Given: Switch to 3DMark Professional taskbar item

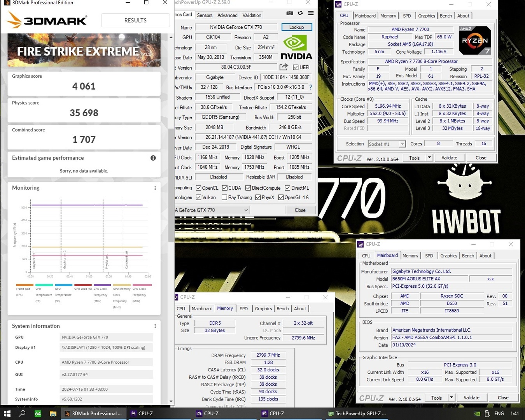Looking at the screenshot, I should pyautogui.click(x=93, y=413).
